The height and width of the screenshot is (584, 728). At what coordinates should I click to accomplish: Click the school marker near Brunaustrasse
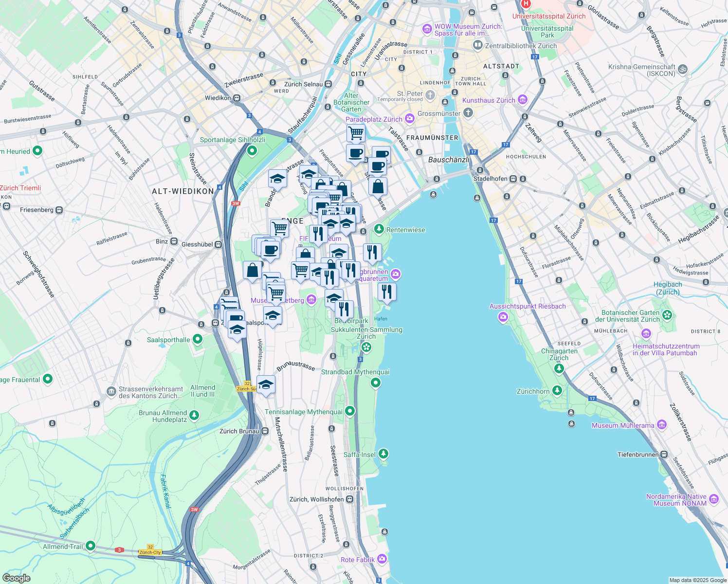click(x=266, y=385)
